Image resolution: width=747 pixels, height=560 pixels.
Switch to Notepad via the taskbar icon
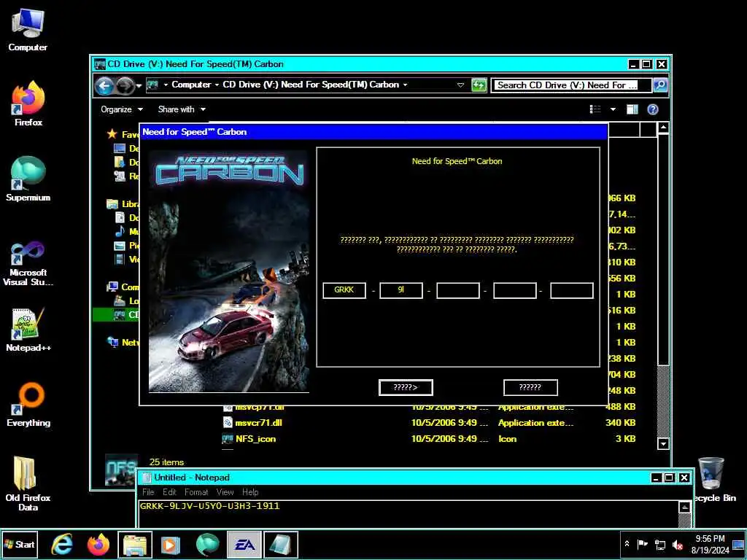click(x=281, y=544)
